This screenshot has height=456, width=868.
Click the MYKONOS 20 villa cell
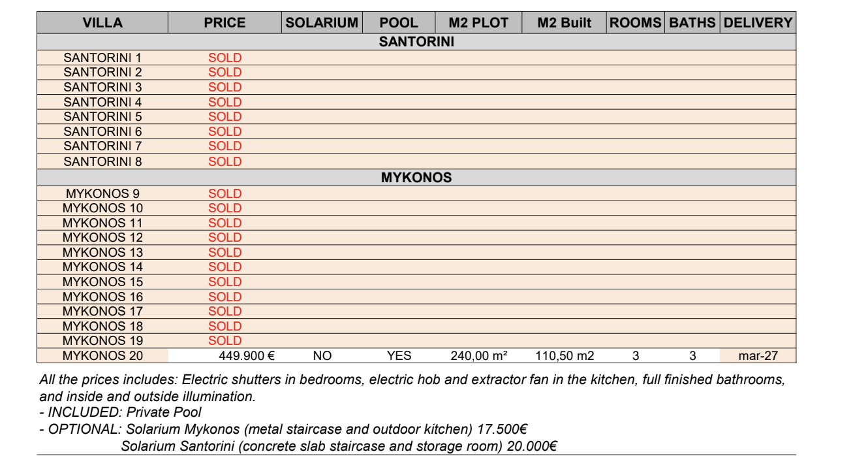[102, 355]
